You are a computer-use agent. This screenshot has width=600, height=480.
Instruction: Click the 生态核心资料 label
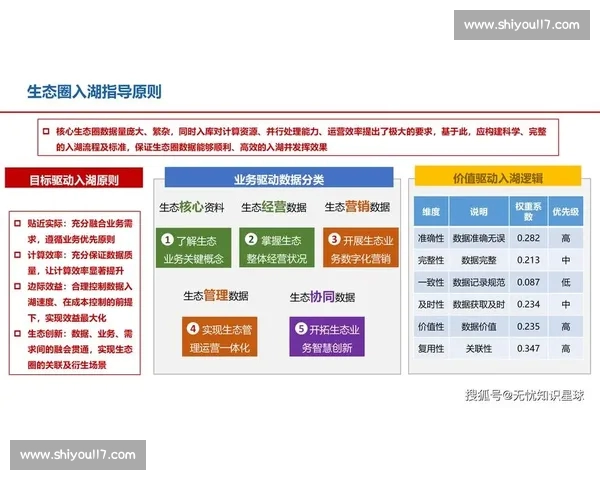point(192,207)
